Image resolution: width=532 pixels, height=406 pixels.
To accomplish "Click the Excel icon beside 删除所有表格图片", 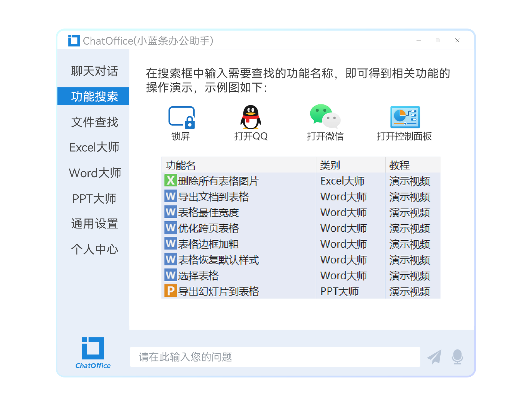I will coord(171,181).
